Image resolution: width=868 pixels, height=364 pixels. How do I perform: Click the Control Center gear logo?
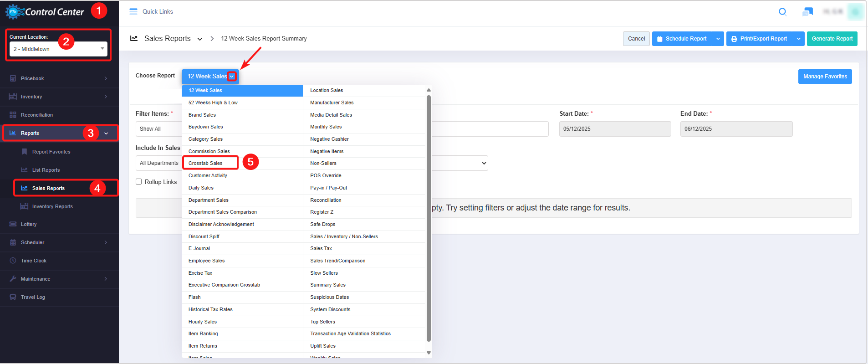click(14, 12)
